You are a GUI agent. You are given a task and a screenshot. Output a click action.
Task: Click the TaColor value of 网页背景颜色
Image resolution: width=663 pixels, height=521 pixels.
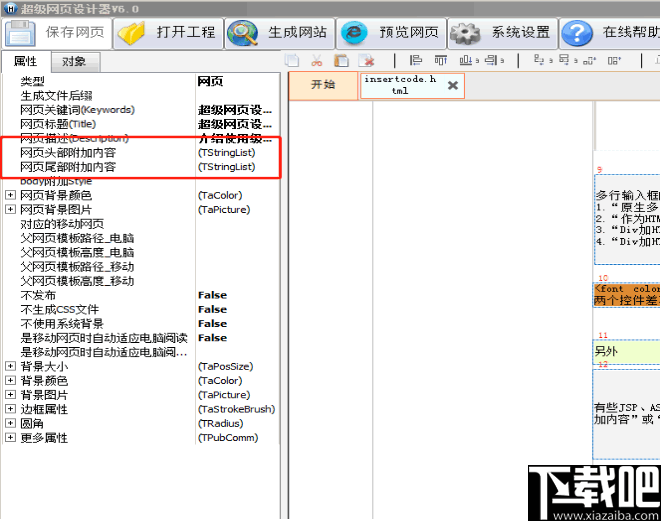coord(220,195)
